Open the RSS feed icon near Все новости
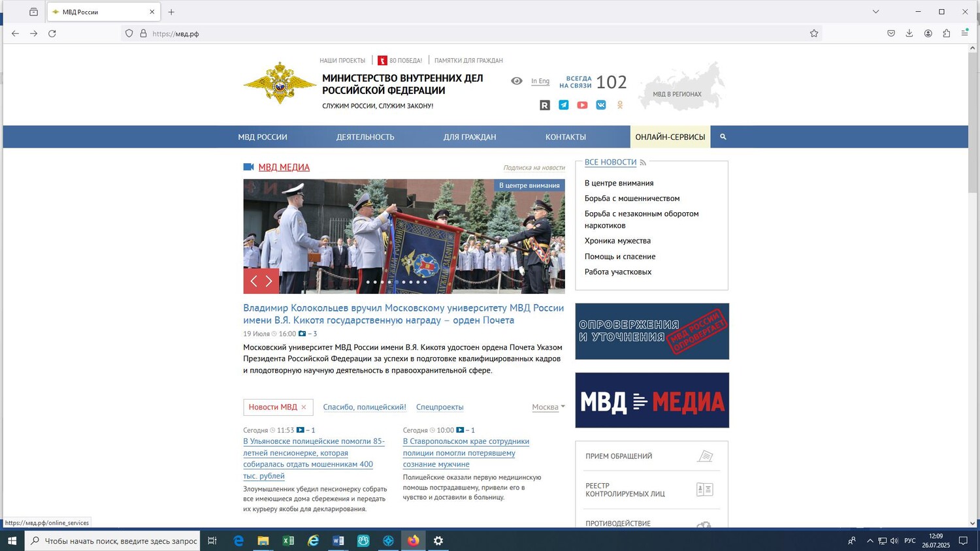This screenshot has height=551, width=980. pos(643,163)
